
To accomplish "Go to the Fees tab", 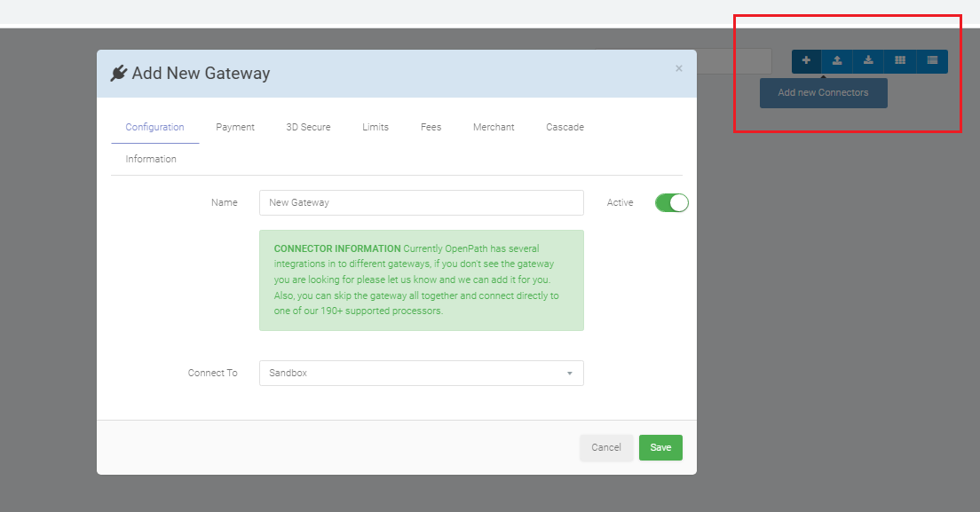I will point(431,127).
